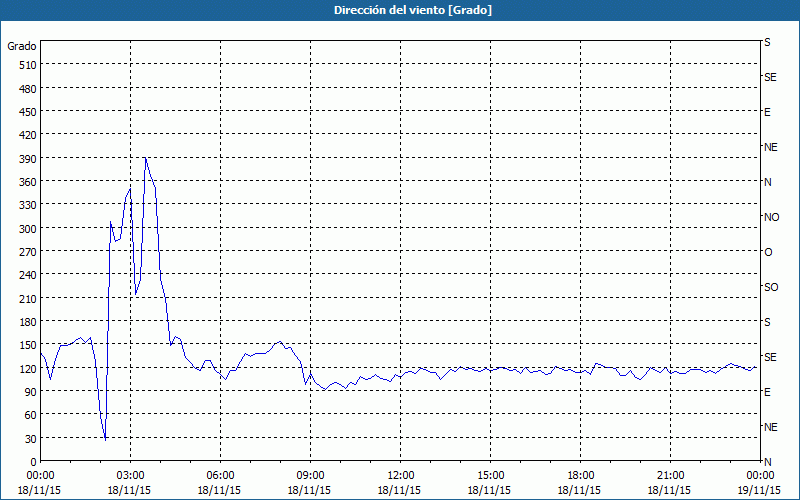Select the 03:00 time label

click(130, 476)
